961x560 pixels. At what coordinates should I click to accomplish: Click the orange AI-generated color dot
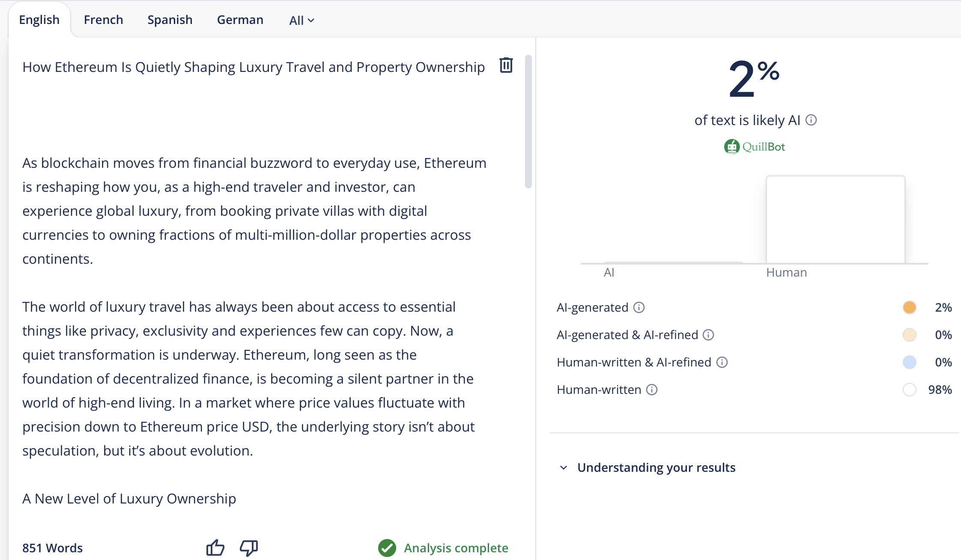click(909, 307)
